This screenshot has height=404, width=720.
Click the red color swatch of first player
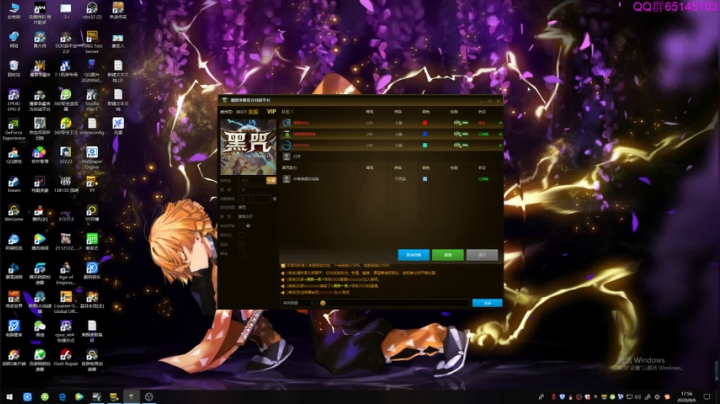tap(425, 123)
